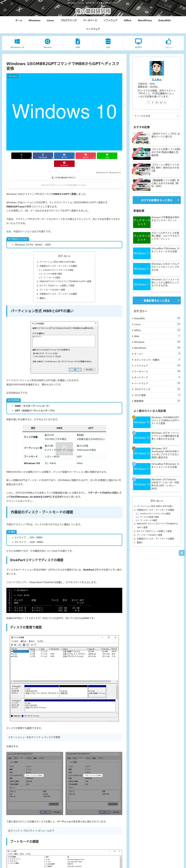Share article on LINE
The image size is (186, 868).
[x=107, y=156]
